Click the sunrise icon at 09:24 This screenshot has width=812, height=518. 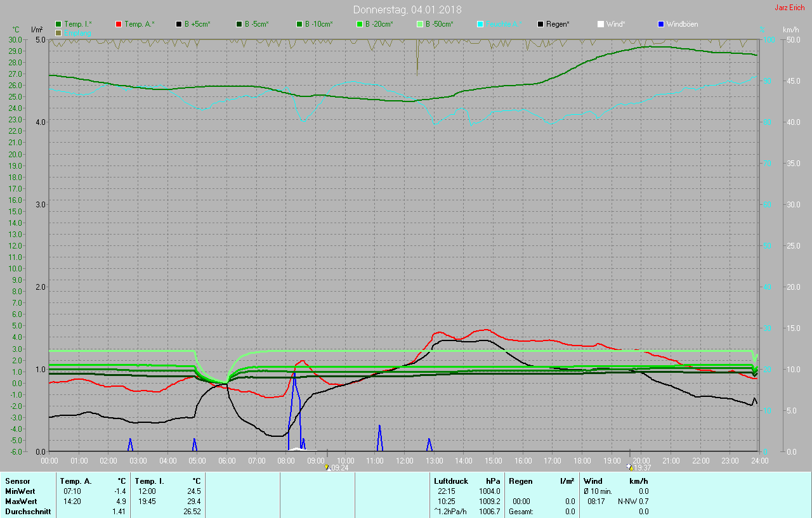327,467
